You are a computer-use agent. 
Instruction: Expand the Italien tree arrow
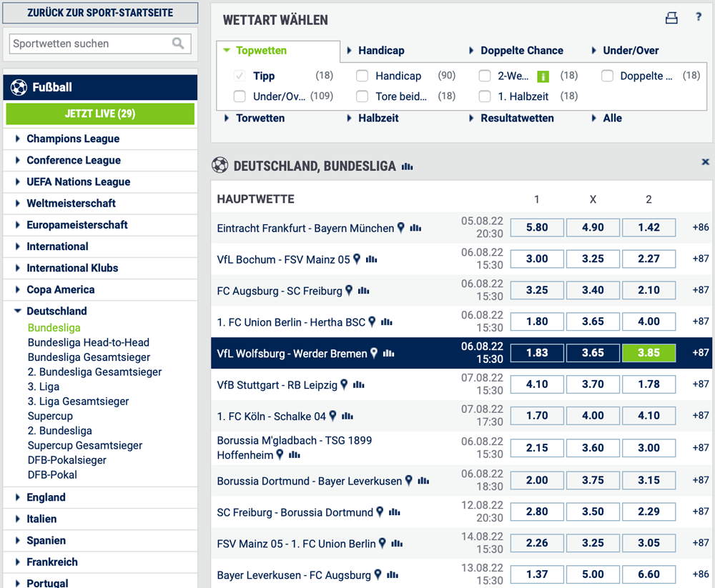tap(17, 519)
